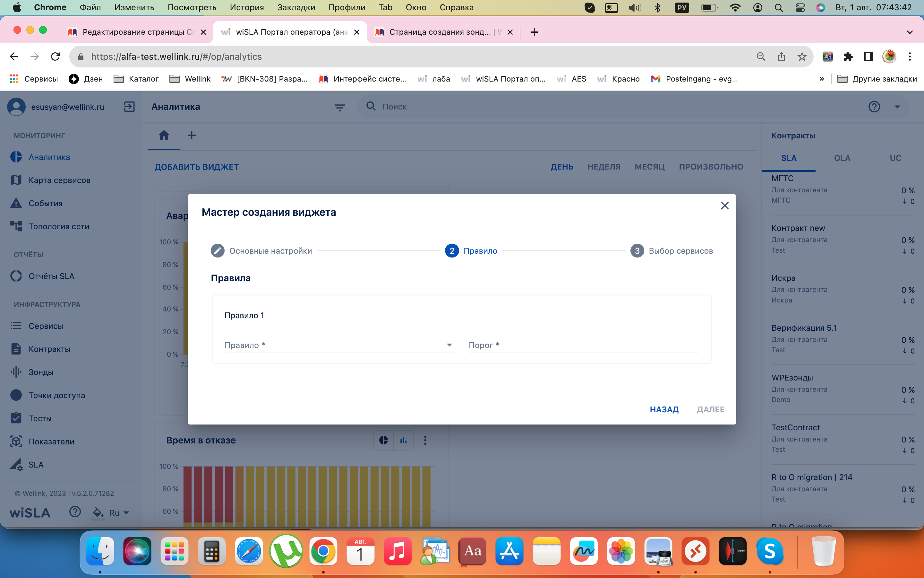Select step 3 Выбор сервисов
The height and width of the screenshot is (578, 924).
(672, 251)
